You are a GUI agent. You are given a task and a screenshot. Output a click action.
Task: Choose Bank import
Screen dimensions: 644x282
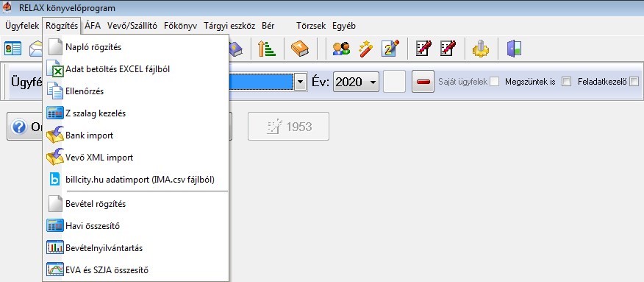[x=135, y=135]
